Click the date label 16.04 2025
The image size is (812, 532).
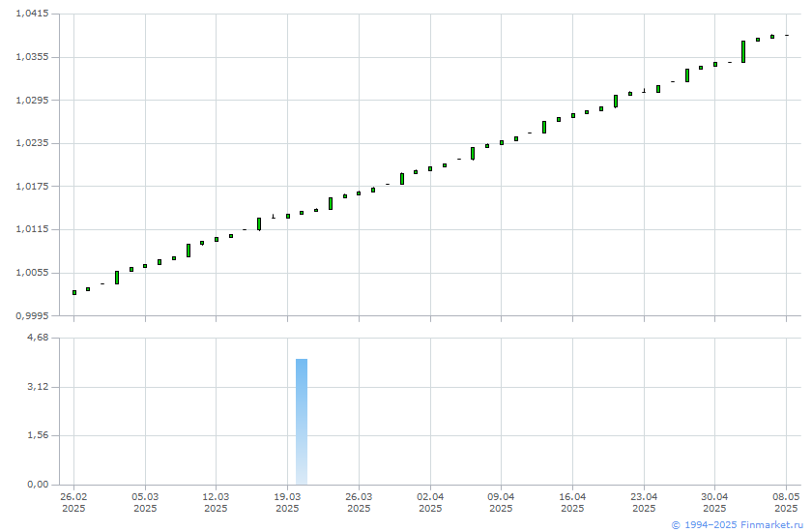click(x=572, y=502)
